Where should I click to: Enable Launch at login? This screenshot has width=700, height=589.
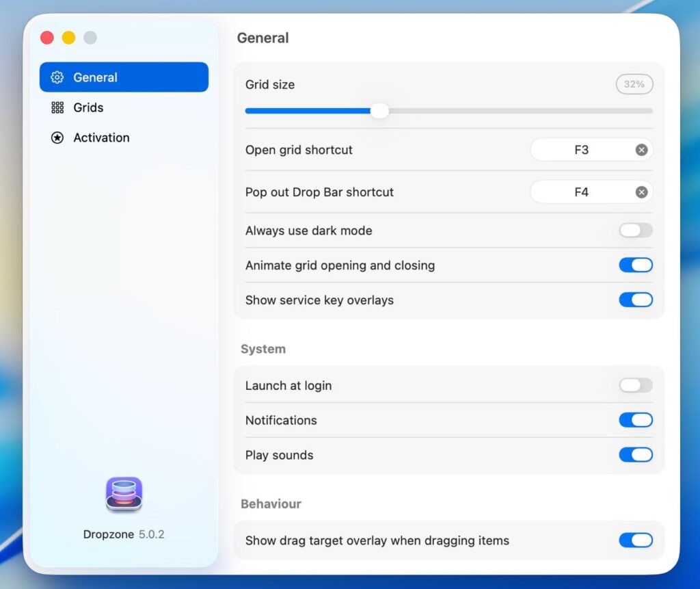(636, 386)
